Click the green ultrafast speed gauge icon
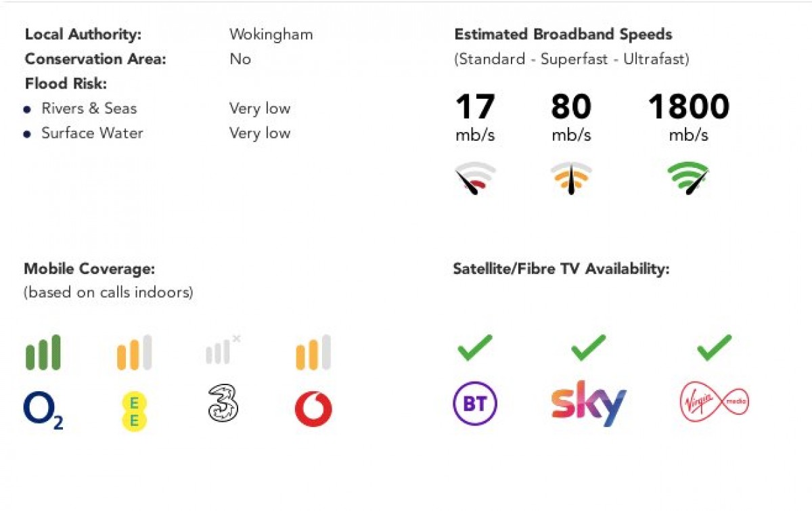The height and width of the screenshot is (511, 812). pos(688,177)
